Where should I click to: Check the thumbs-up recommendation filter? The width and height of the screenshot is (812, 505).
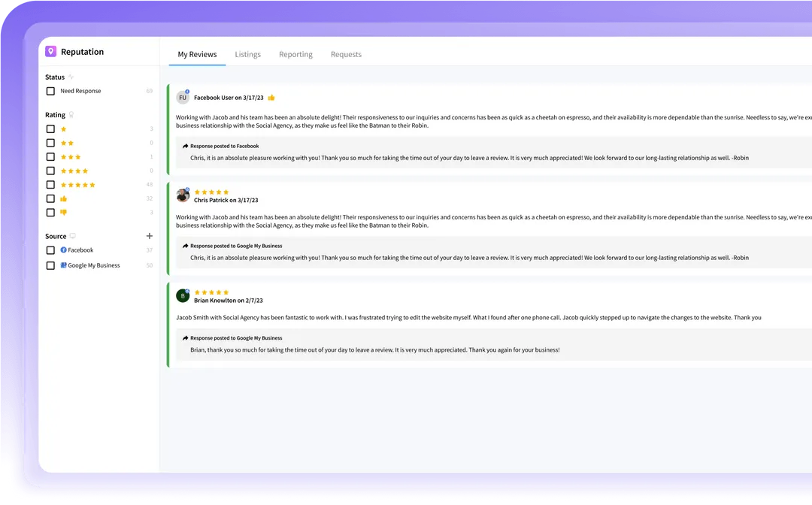pos(50,198)
